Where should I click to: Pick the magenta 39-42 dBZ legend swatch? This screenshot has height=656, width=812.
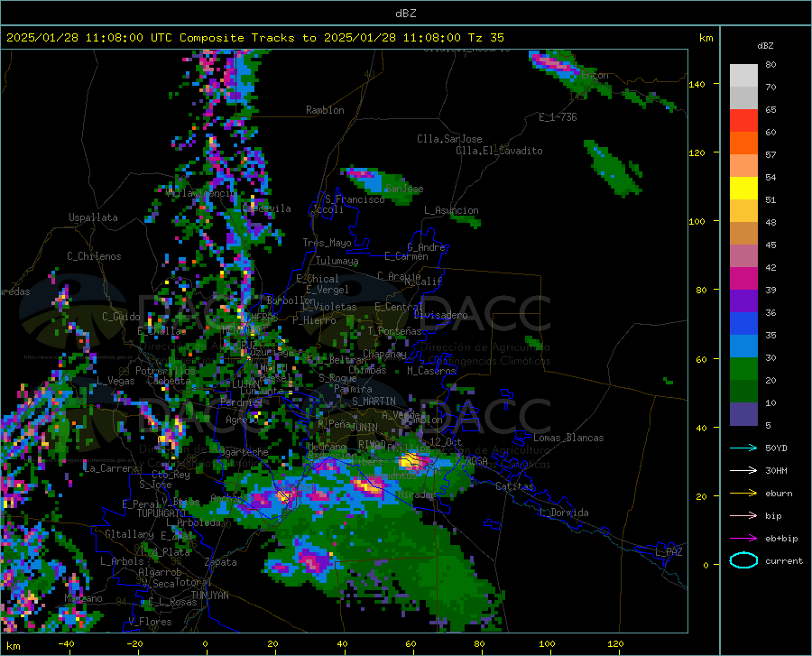743,279
